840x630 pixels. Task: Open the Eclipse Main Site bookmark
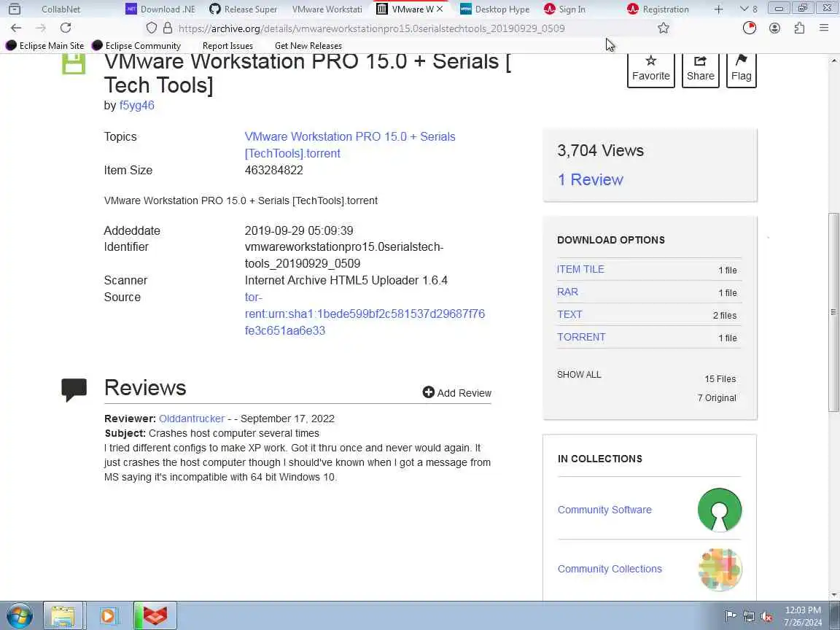[x=45, y=45]
